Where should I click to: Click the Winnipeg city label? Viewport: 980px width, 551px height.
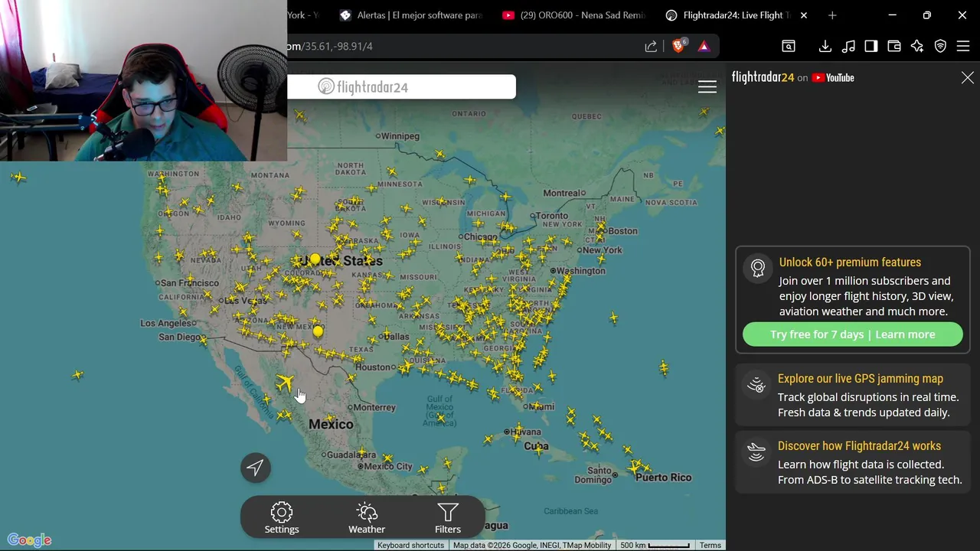pos(400,136)
